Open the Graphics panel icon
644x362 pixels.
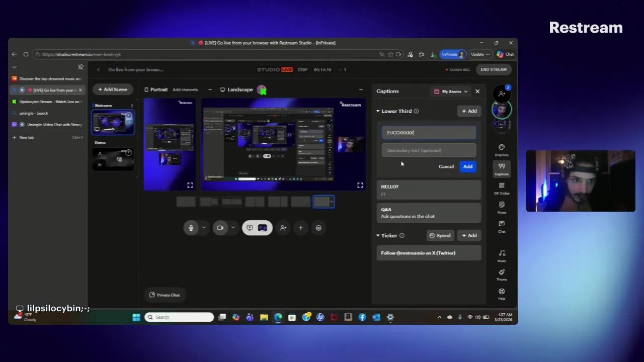(502, 150)
